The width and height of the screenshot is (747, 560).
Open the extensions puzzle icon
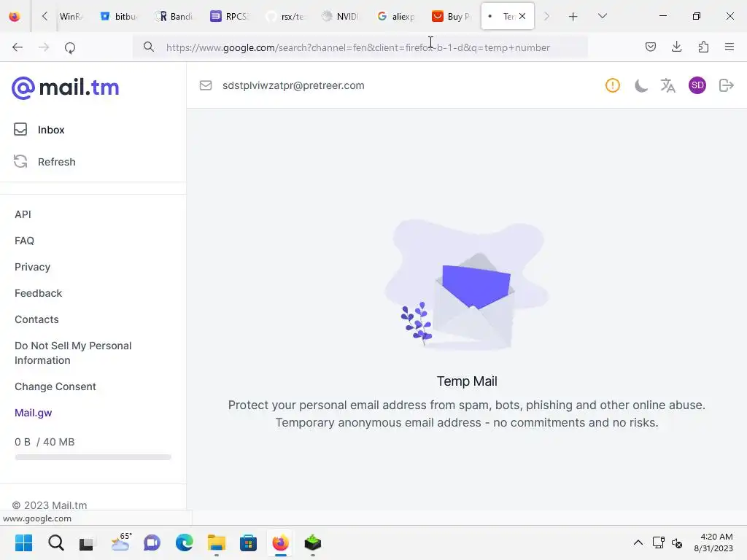click(x=703, y=47)
